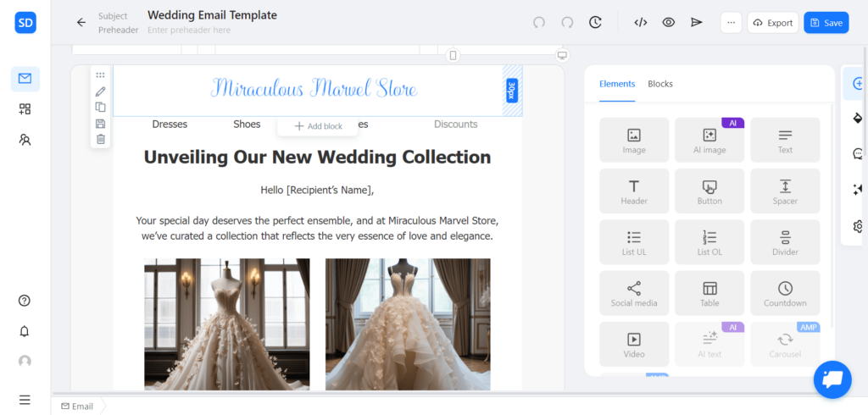Viewport: 868px width, 415px height.
Task: Open the templates grid-plus icon in sidebar
Action: pos(25,109)
